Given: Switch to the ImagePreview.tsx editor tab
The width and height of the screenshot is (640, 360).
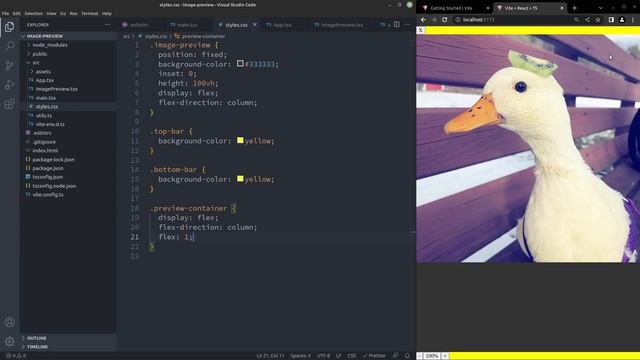Looking at the screenshot, I should click(342, 25).
